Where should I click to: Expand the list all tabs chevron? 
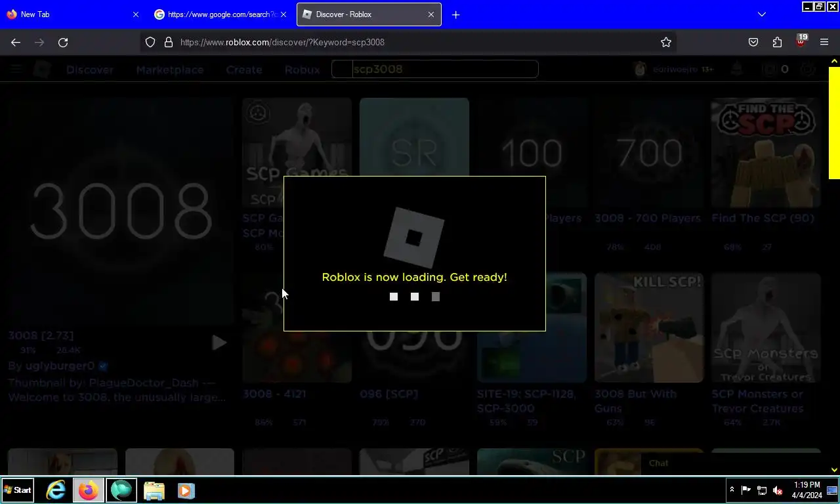pyautogui.click(x=762, y=14)
